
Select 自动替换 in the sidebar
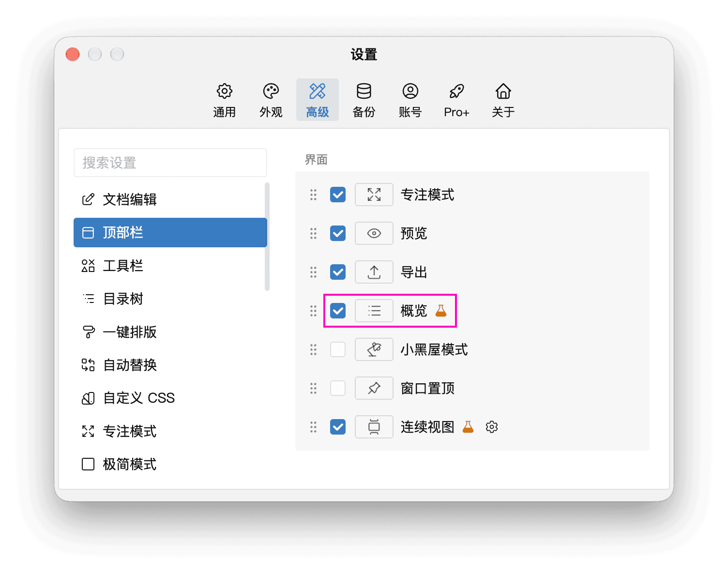(169, 365)
